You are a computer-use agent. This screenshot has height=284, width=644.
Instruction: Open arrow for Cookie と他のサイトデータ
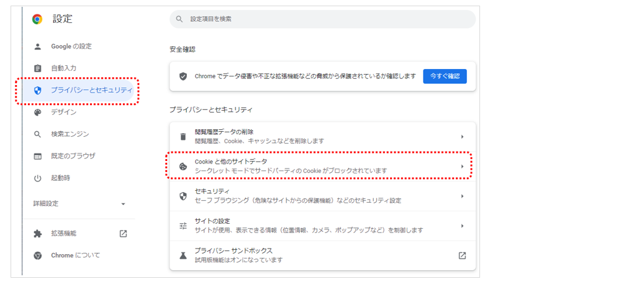[462, 167]
